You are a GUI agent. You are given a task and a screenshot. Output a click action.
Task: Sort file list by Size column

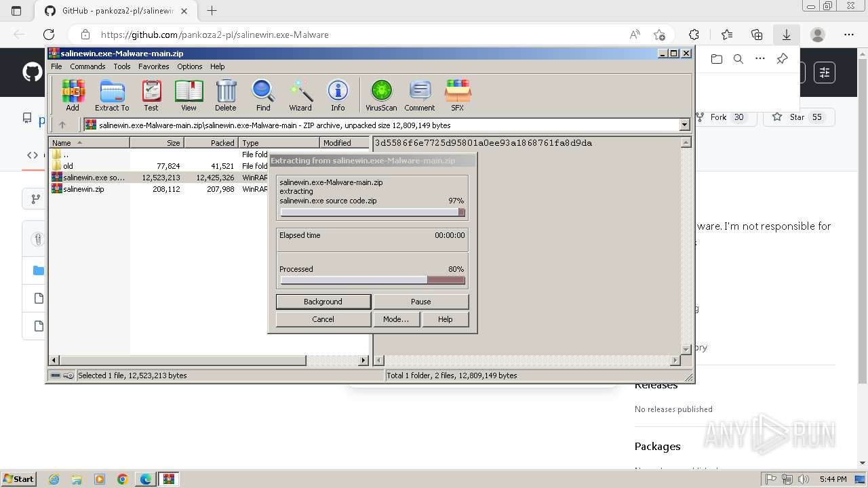pyautogui.click(x=157, y=143)
